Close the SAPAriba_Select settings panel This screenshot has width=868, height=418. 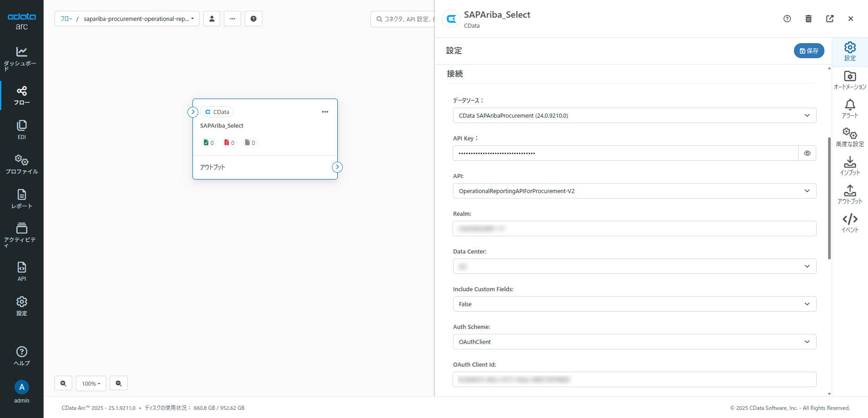pyautogui.click(x=851, y=19)
